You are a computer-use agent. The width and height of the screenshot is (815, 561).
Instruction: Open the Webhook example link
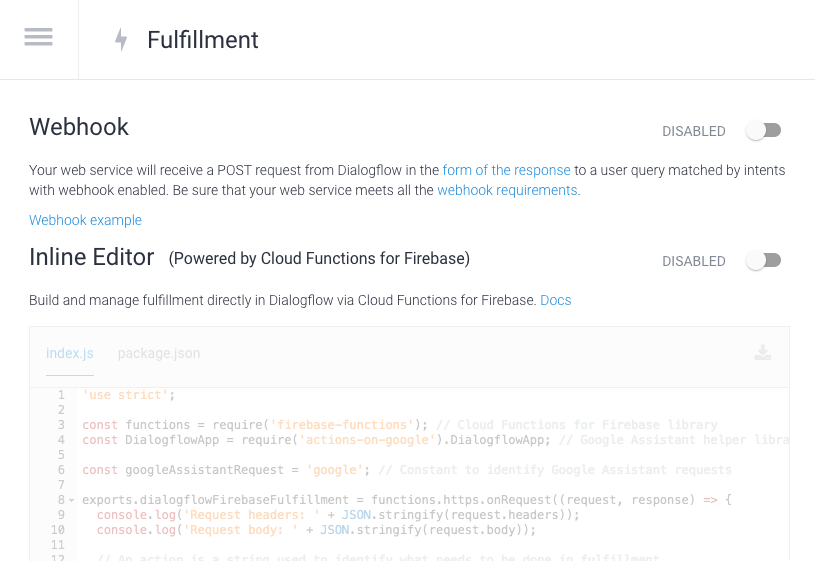coord(85,220)
